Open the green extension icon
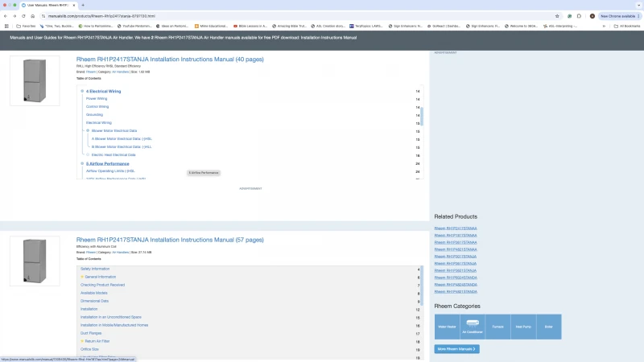This screenshot has width=644, height=362. coord(569,16)
